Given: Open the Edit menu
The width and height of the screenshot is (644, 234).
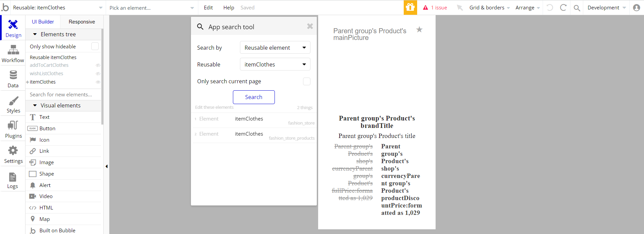Looking at the screenshot, I should click(x=208, y=7).
